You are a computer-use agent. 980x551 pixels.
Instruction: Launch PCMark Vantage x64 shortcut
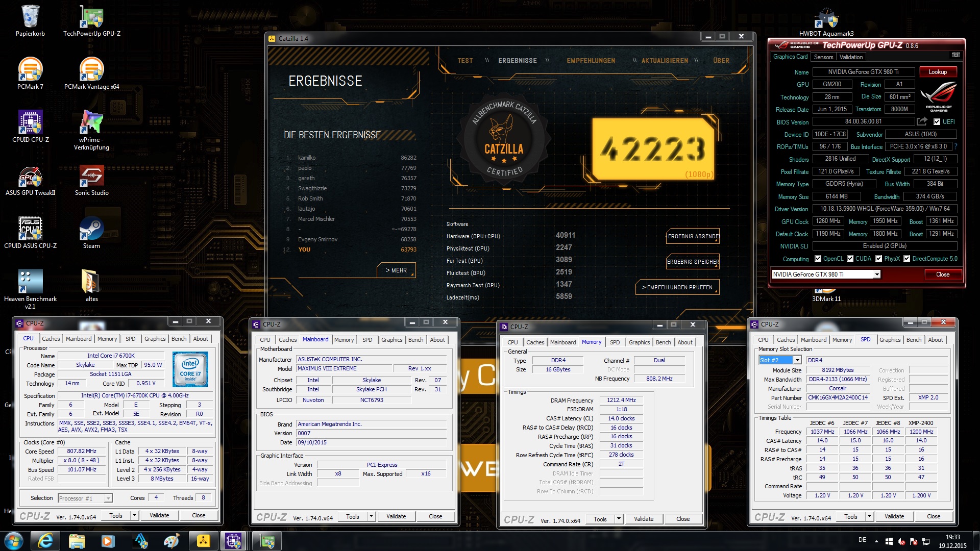pyautogui.click(x=92, y=73)
